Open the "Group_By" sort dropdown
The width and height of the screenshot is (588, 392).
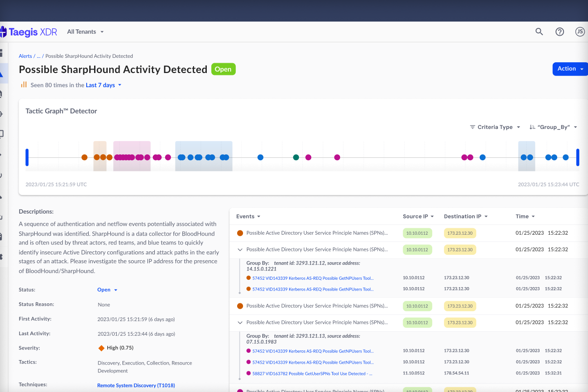click(553, 127)
